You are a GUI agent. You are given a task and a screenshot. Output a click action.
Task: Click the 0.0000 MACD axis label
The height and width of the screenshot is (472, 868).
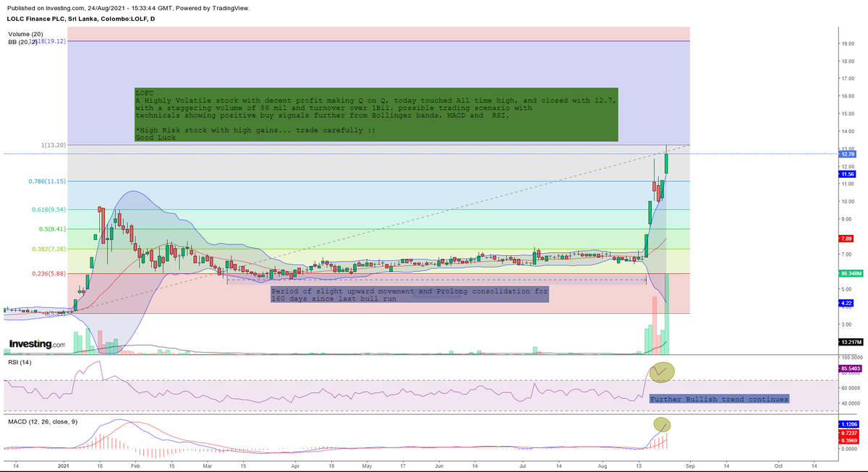pyautogui.click(x=851, y=448)
